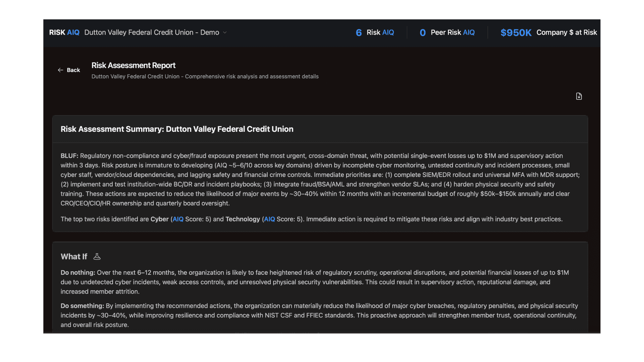The image size is (644, 362).
Task: Open Company $ at Risk label
Action: (567, 33)
